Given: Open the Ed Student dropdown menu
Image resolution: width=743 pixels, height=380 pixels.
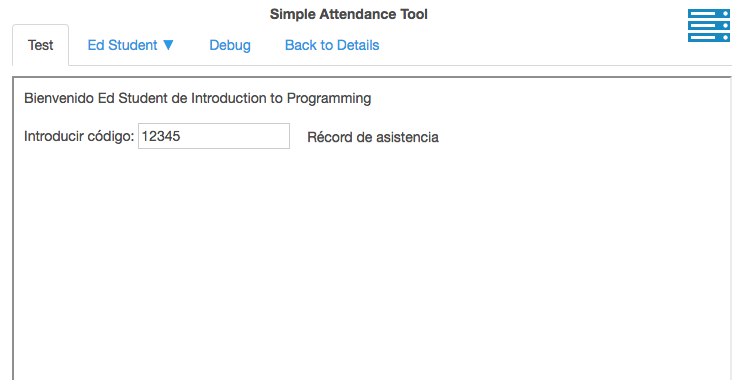Looking at the screenshot, I should tap(130, 45).
